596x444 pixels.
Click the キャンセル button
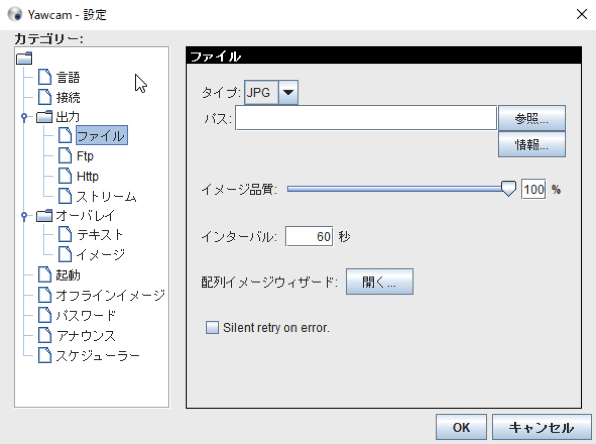click(542, 427)
